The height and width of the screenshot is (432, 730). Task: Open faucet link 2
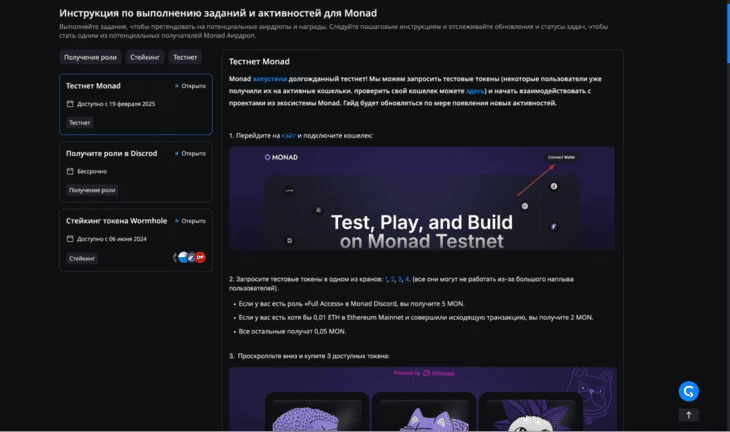coord(392,279)
